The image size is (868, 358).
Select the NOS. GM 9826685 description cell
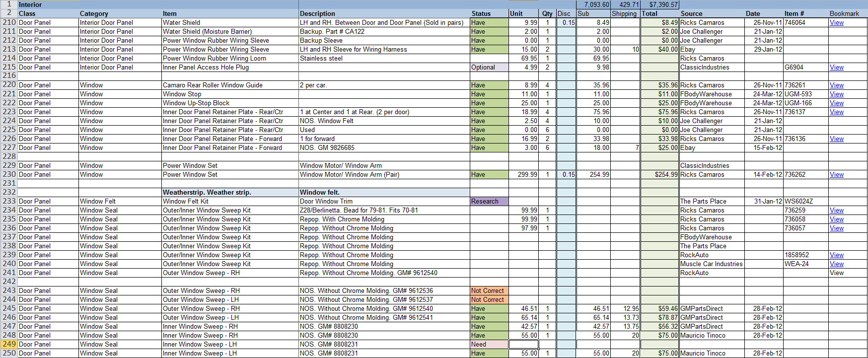pyautogui.click(x=384, y=147)
